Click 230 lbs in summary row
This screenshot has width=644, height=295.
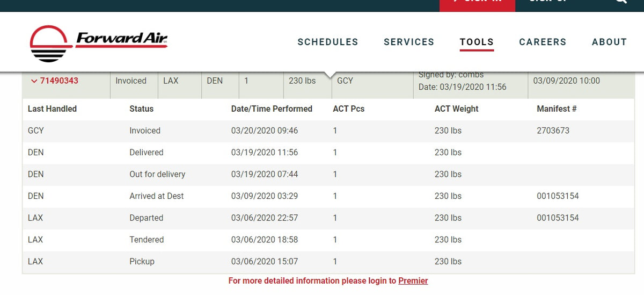click(302, 81)
